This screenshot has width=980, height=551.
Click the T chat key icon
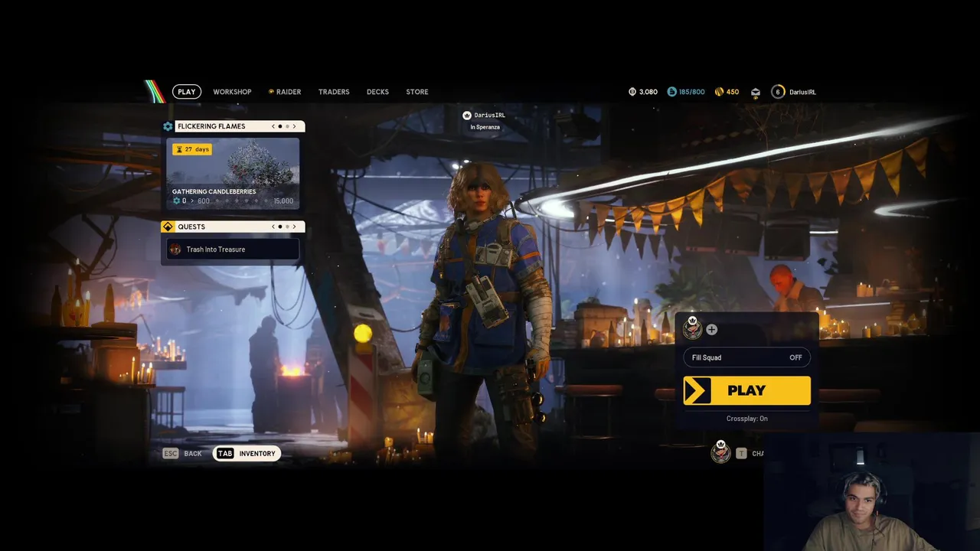[741, 454]
